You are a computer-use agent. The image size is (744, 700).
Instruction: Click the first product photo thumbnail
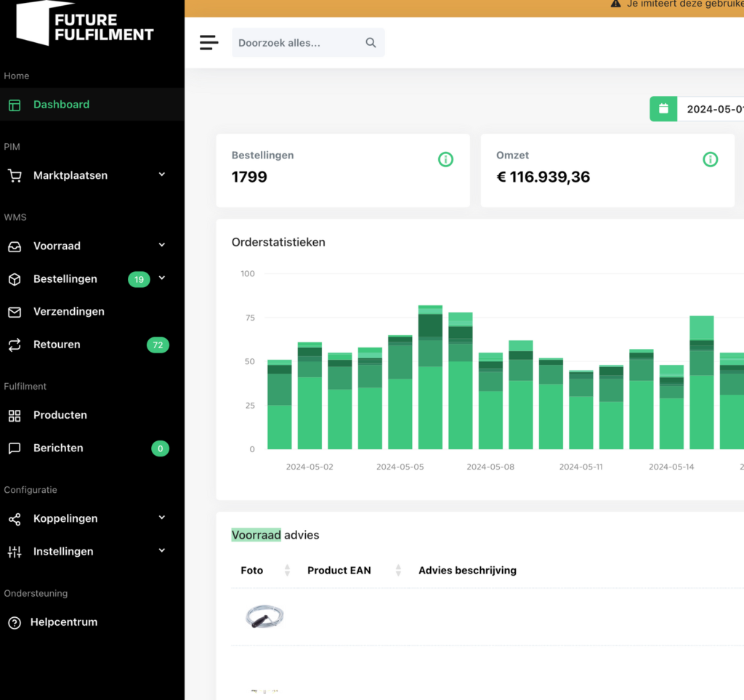[x=264, y=617]
